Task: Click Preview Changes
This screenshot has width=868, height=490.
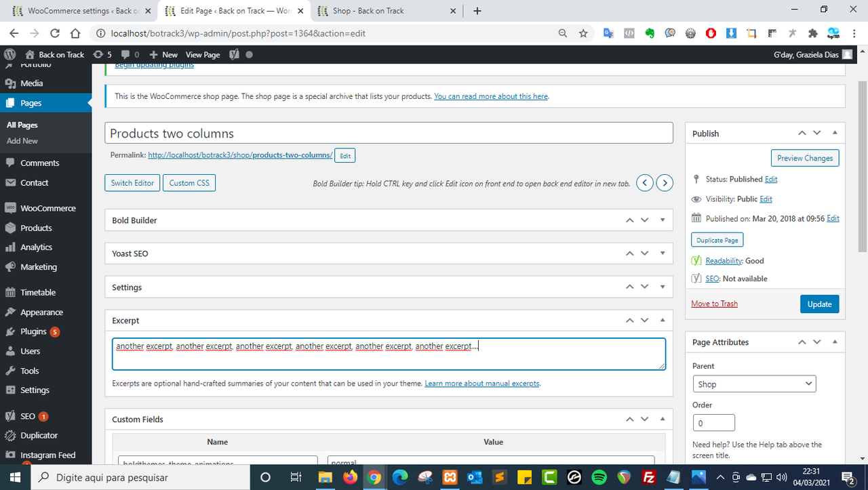Action: (x=805, y=158)
